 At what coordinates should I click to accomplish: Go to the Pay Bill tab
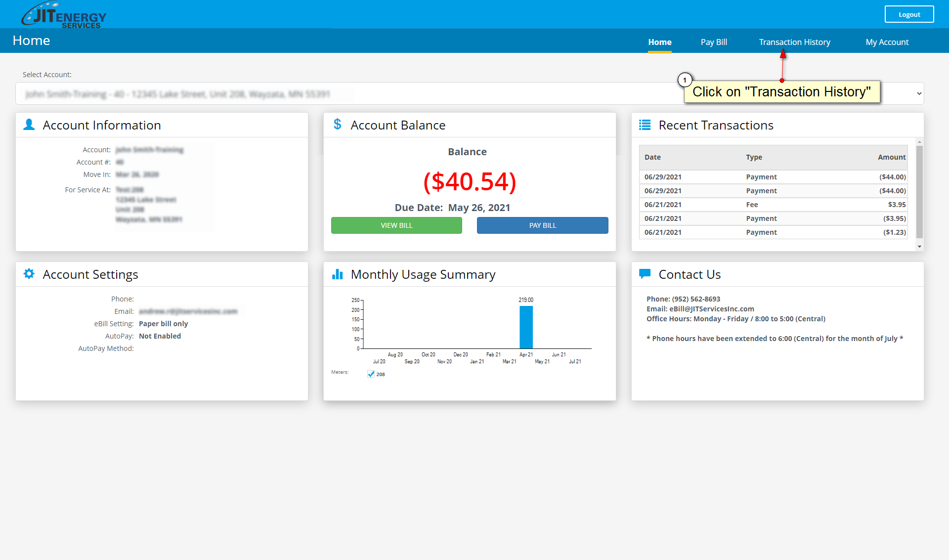(714, 42)
